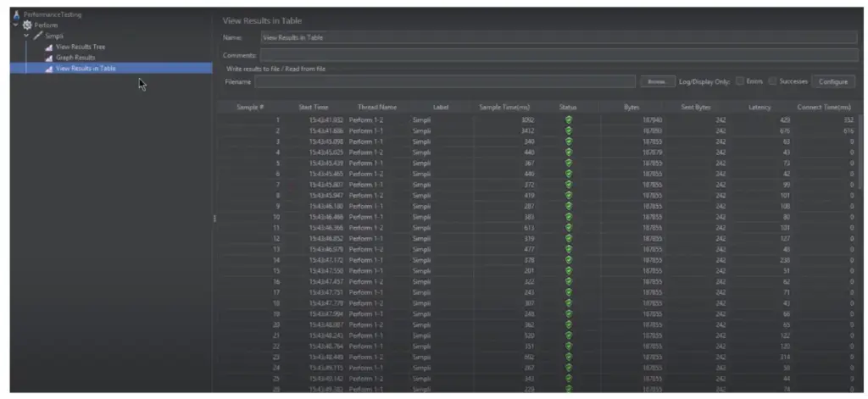Viewport: 868px width, 399px height.
Task: Click into the Comments text field
Action: pyautogui.click(x=559, y=55)
